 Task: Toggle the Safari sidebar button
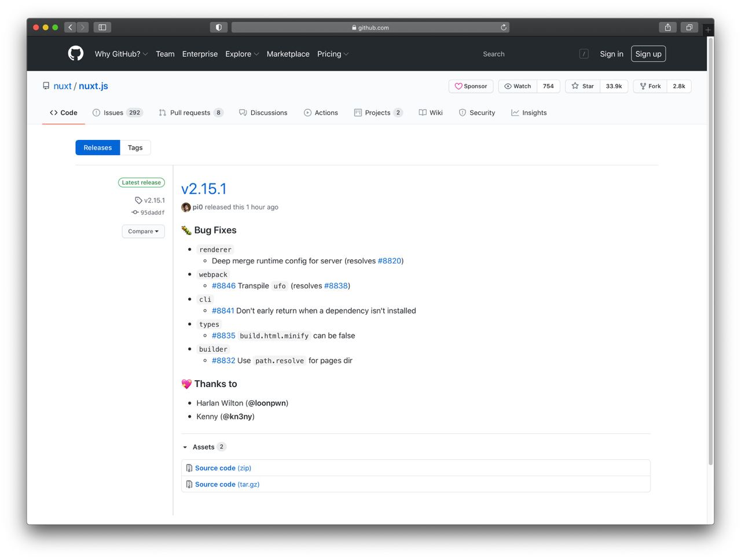click(x=102, y=27)
